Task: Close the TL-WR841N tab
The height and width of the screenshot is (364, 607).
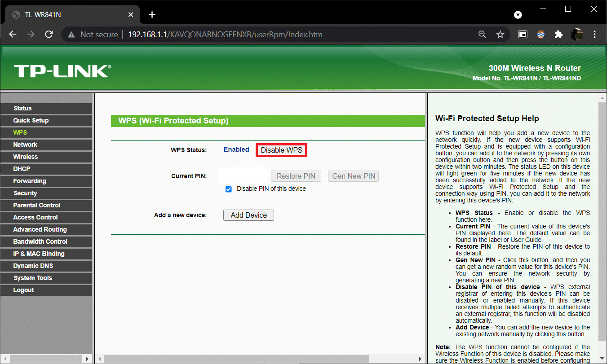Action: click(131, 15)
